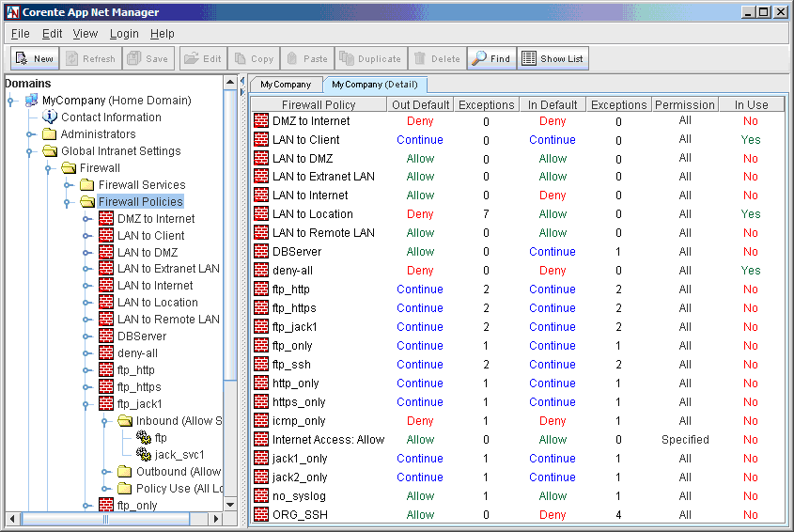The image size is (794, 532).
Task: Click the Duplicate toolbar button
Action: click(370, 59)
